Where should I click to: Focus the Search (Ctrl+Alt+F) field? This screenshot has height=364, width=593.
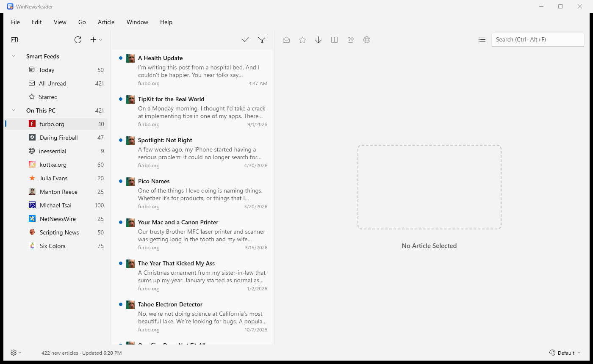(538, 40)
